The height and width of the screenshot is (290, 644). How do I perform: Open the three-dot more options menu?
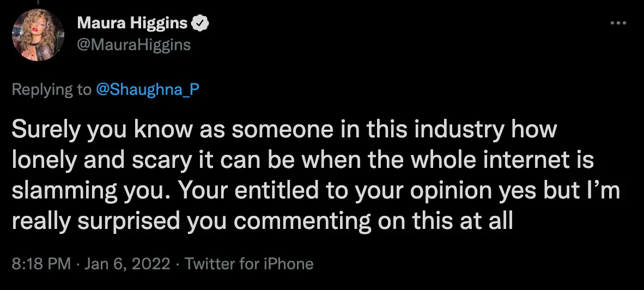618,23
